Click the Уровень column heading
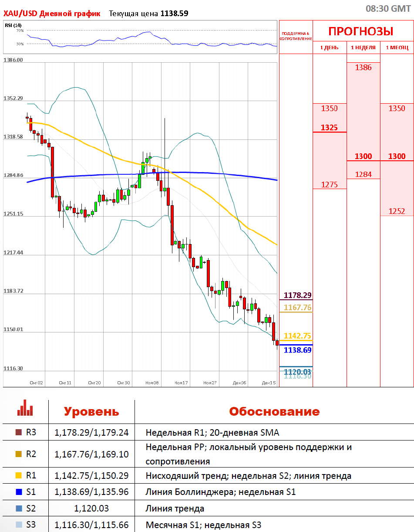This screenshot has width=414, height=532. pos(91,412)
